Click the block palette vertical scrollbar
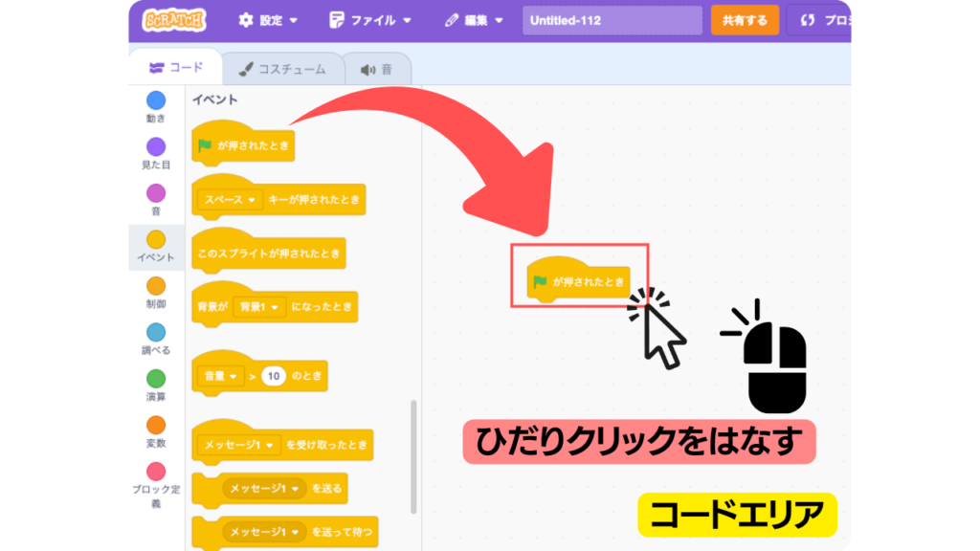The height and width of the screenshot is (551, 980). point(413,457)
